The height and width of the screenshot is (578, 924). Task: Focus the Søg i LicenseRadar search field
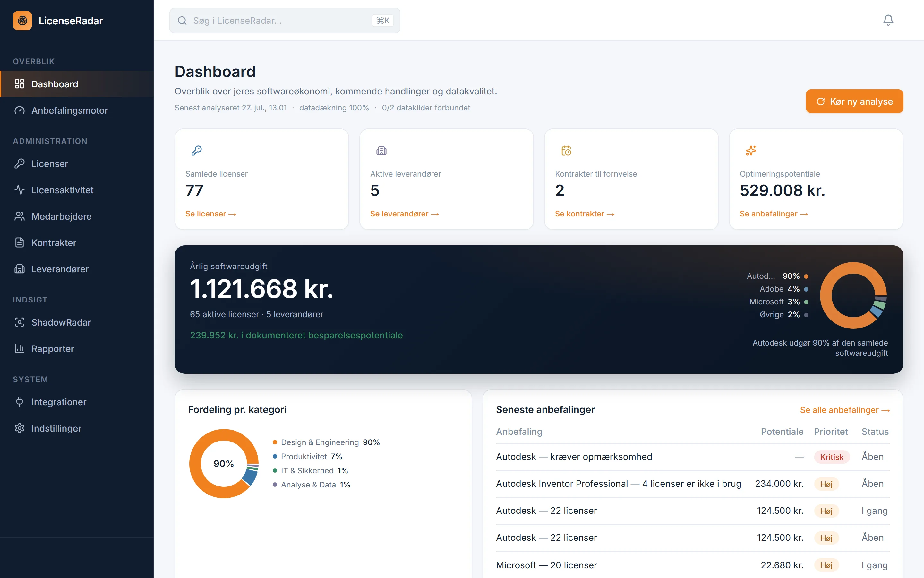click(x=285, y=21)
